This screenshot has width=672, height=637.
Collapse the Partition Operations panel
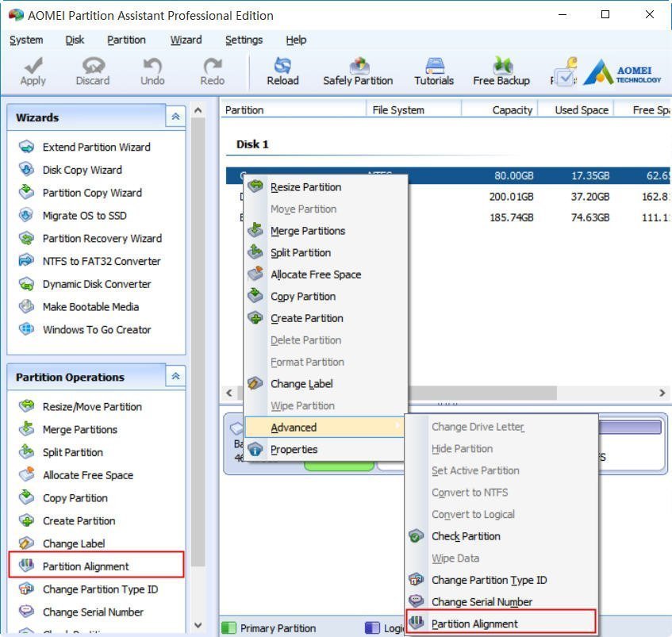[x=175, y=376]
